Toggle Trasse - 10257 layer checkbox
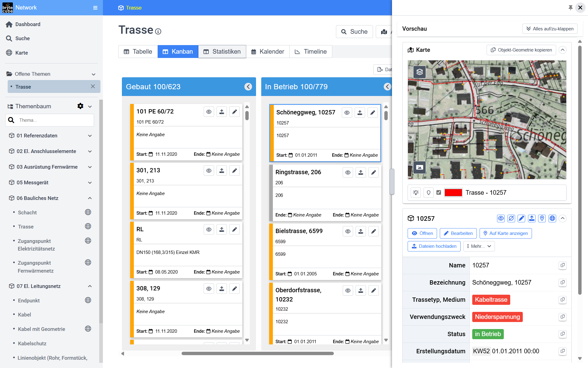The width and height of the screenshot is (588, 368). tap(439, 193)
